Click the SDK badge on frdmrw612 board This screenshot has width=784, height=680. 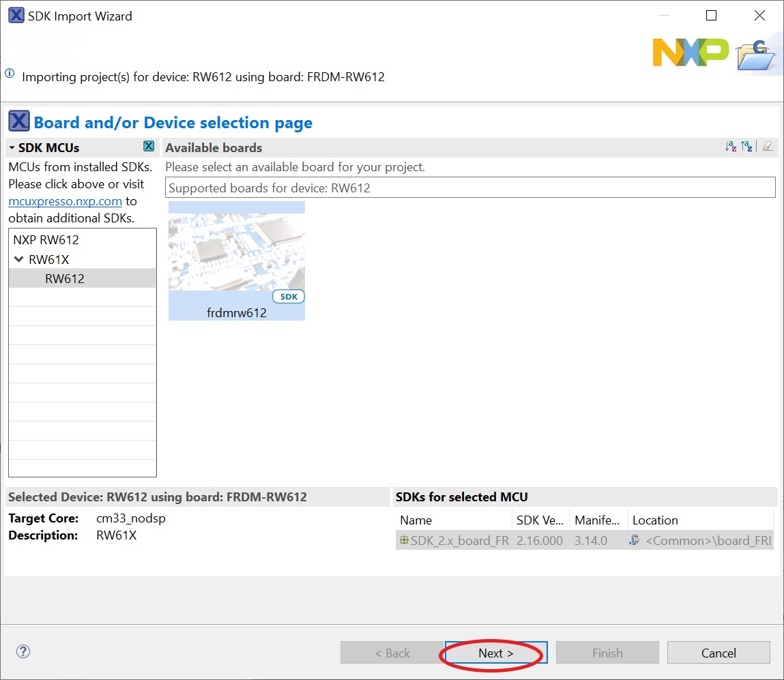pos(289,297)
